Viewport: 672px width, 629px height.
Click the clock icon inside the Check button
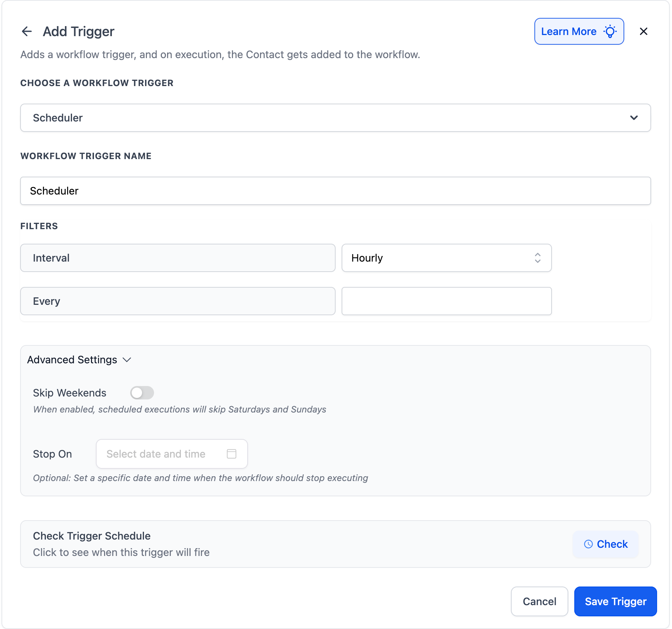tap(588, 544)
